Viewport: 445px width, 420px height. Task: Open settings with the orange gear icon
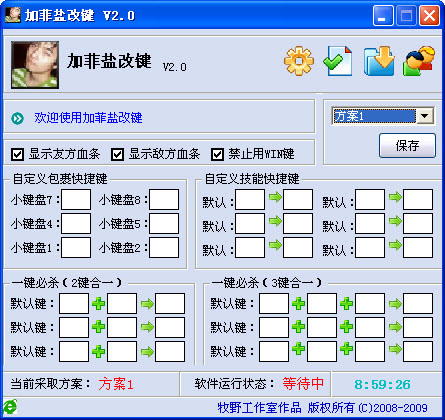click(299, 61)
